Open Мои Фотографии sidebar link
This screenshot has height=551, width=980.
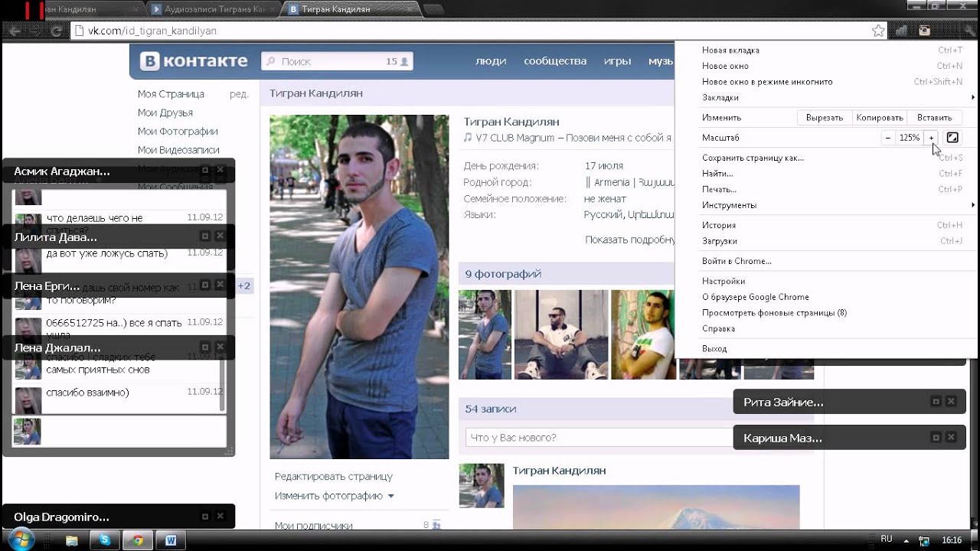click(178, 131)
